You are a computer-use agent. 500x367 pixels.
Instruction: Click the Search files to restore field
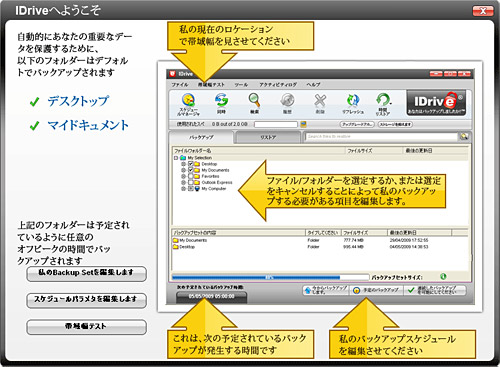click(382, 136)
